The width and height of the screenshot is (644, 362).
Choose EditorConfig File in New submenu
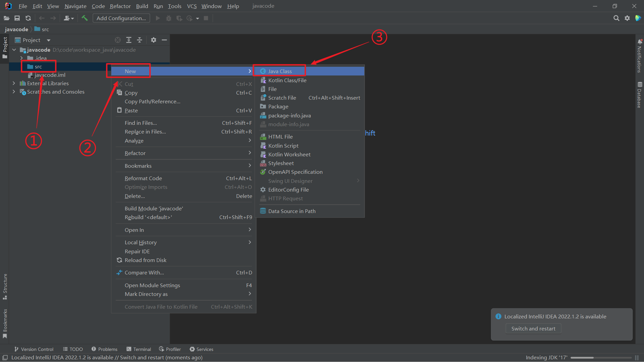[x=309, y=190]
